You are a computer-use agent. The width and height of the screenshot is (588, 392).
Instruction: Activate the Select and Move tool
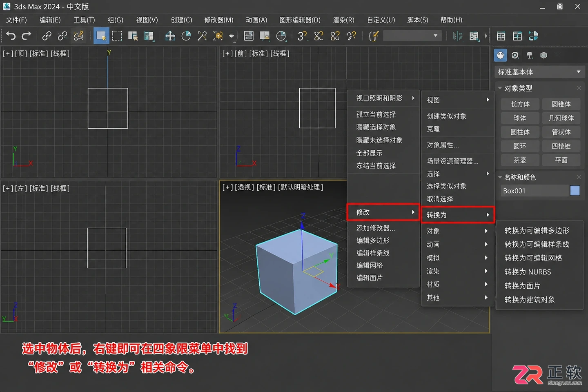(x=170, y=36)
